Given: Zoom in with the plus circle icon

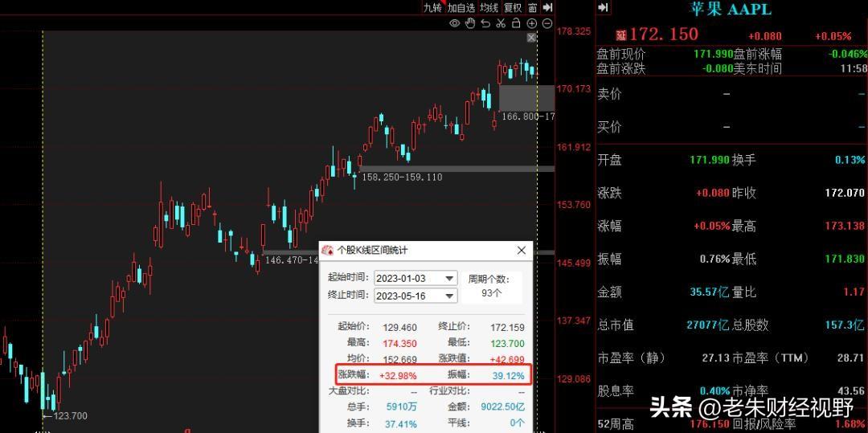Looking at the screenshot, I should 531,23.
